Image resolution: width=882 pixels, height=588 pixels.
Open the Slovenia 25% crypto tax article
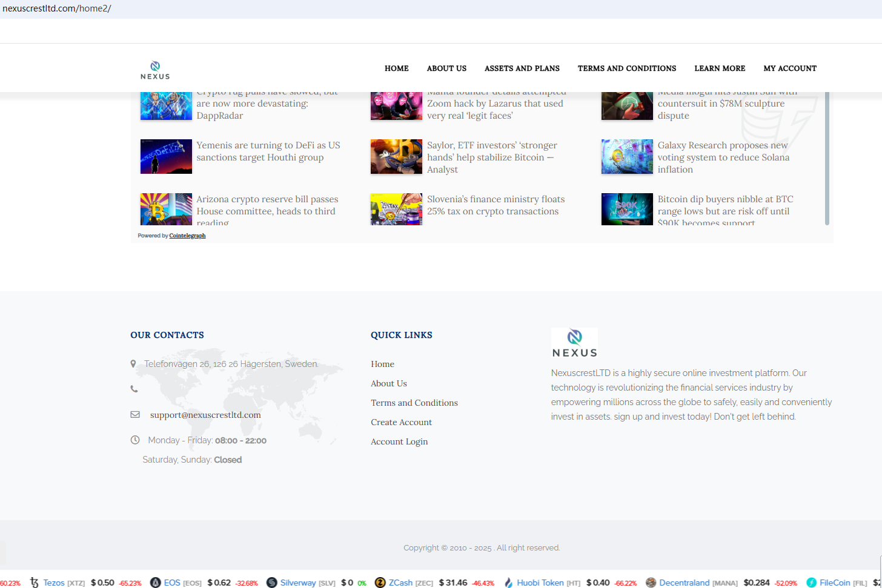(x=495, y=205)
